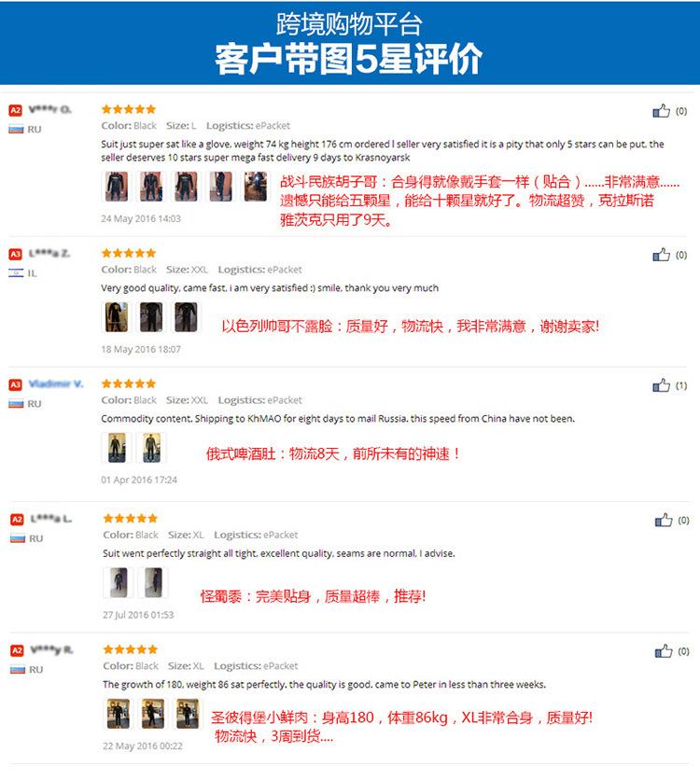Click the Israel flag icon next to IL

point(16,272)
